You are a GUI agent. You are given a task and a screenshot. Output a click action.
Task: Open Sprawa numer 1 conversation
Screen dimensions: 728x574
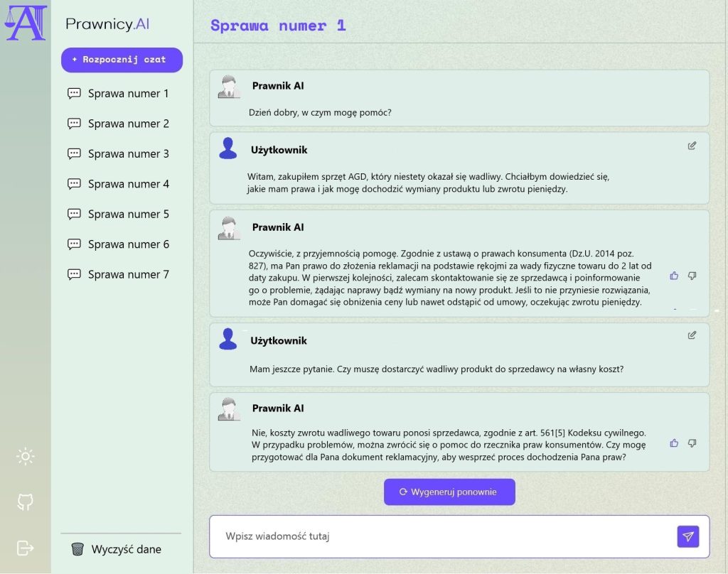(x=119, y=94)
